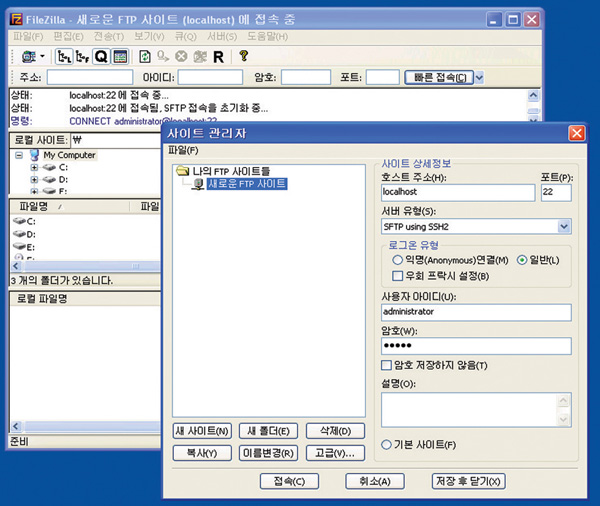Open the 도움말(H) menu
The height and width of the screenshot is (506, 600).
click(x=267, y=36)
